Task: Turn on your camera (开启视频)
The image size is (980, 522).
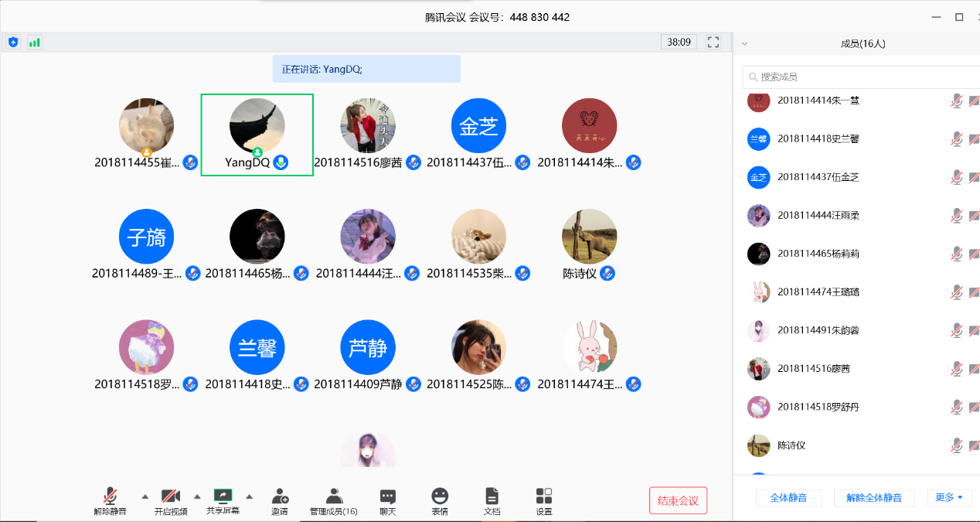Action: point(171,496)
